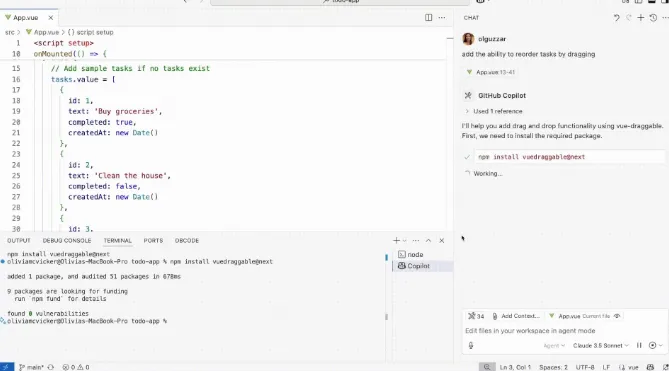
Task: Click the terminal scrollbar thumb
Action: [387, 317]
